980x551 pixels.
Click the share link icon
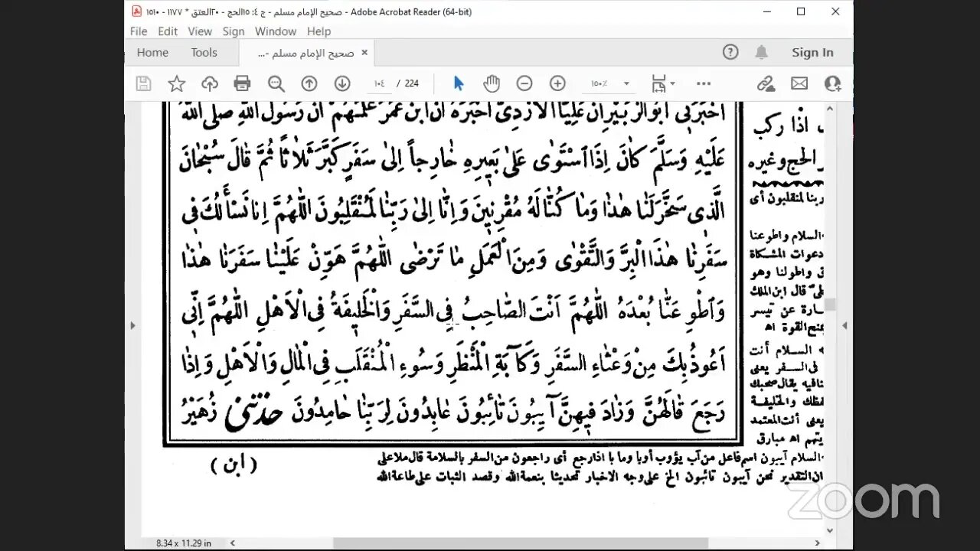point(765,83)
